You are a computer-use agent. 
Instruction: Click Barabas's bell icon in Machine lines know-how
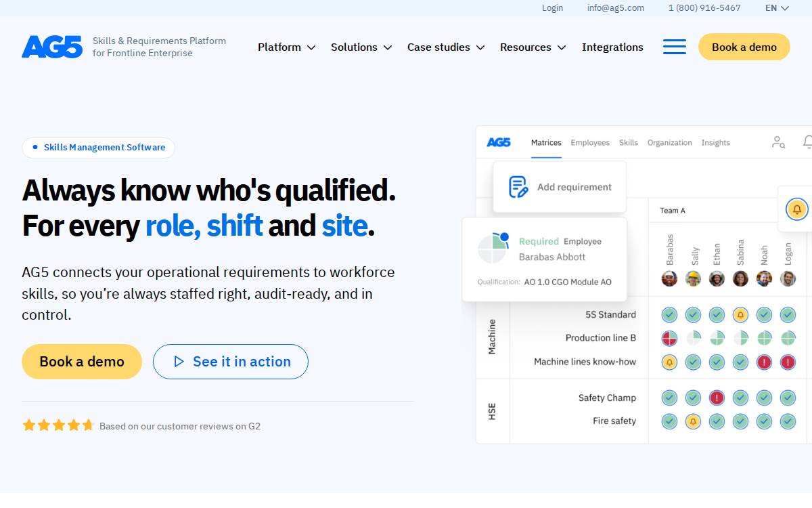coord(669,362)
